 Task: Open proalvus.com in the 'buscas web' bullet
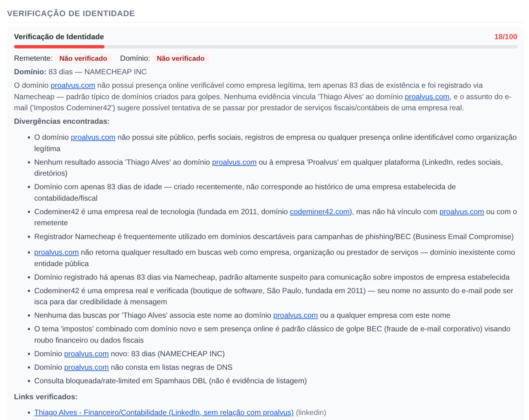tap(56, 252)
